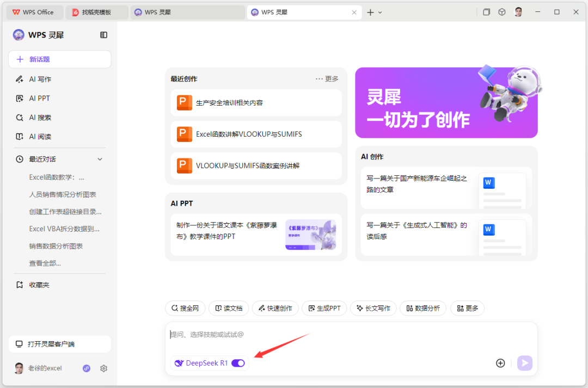Click the tab-window overview icon in titlebar
The height and width of the screenshot is (388, 588).
pos(486,12)
